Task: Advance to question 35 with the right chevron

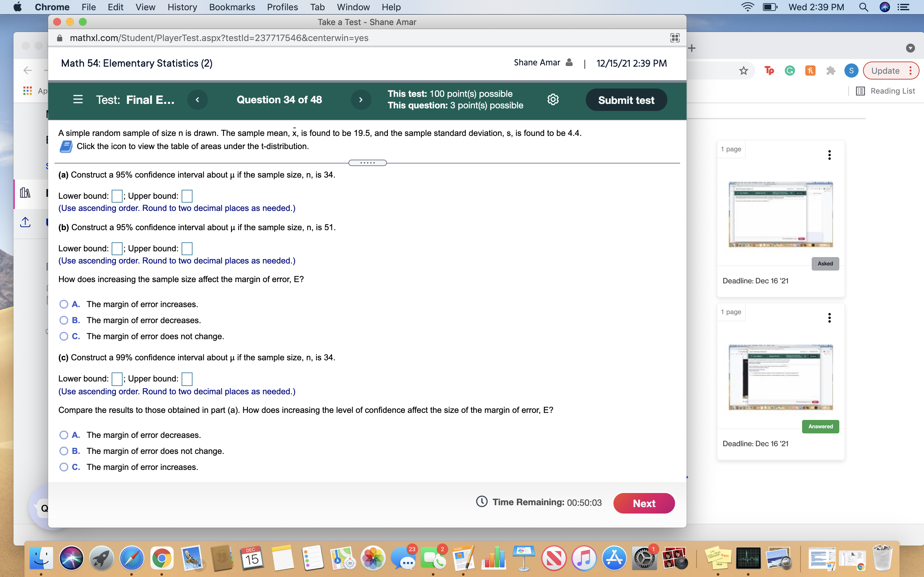Action: click(x=360, y=99)
